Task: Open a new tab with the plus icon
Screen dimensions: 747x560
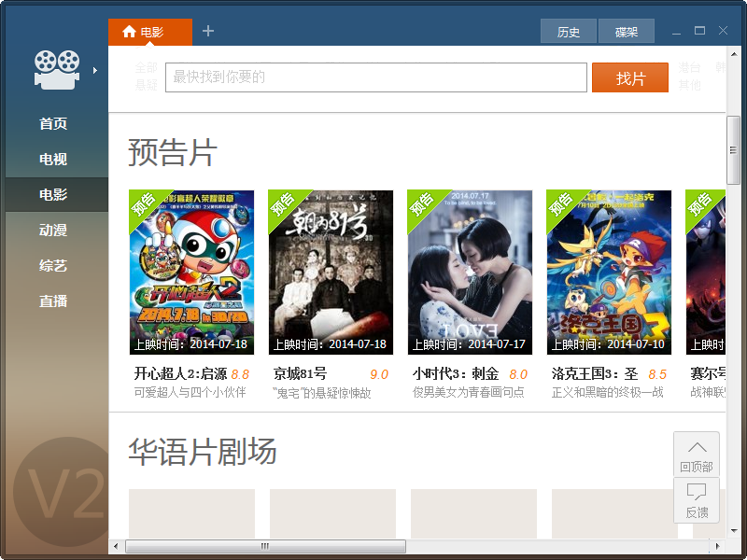Action: 207,31
